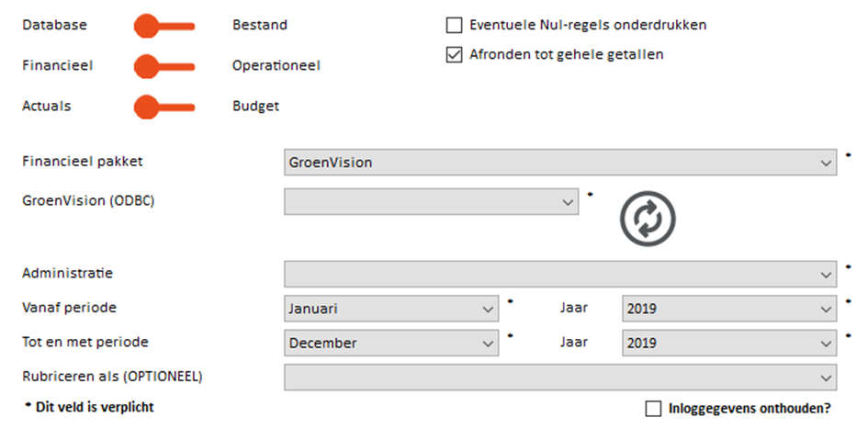Image resolution: width=868 pixels, height=440 pixels.
Task: Toggle the Financieel / Operationeel switch
Action: 164,66
